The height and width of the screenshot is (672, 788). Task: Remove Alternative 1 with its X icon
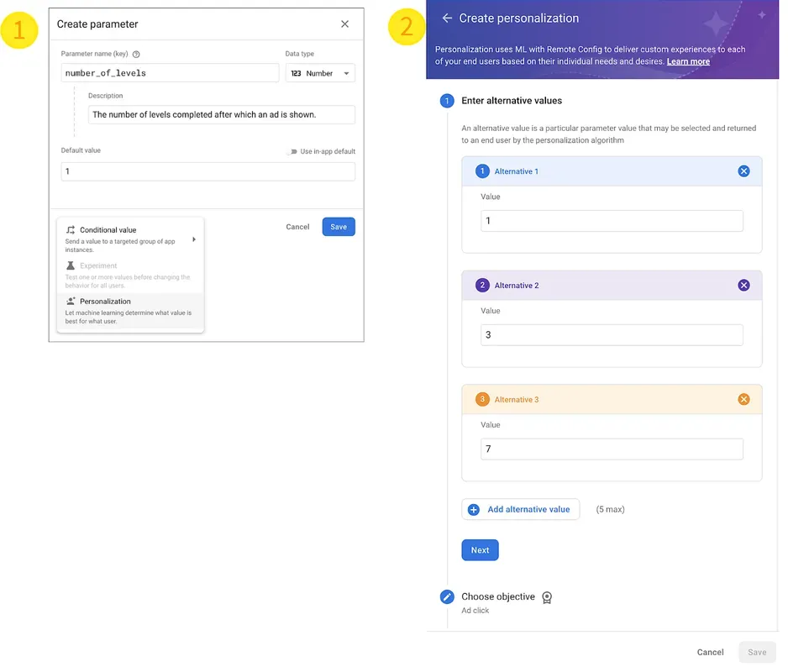[743, 171]
